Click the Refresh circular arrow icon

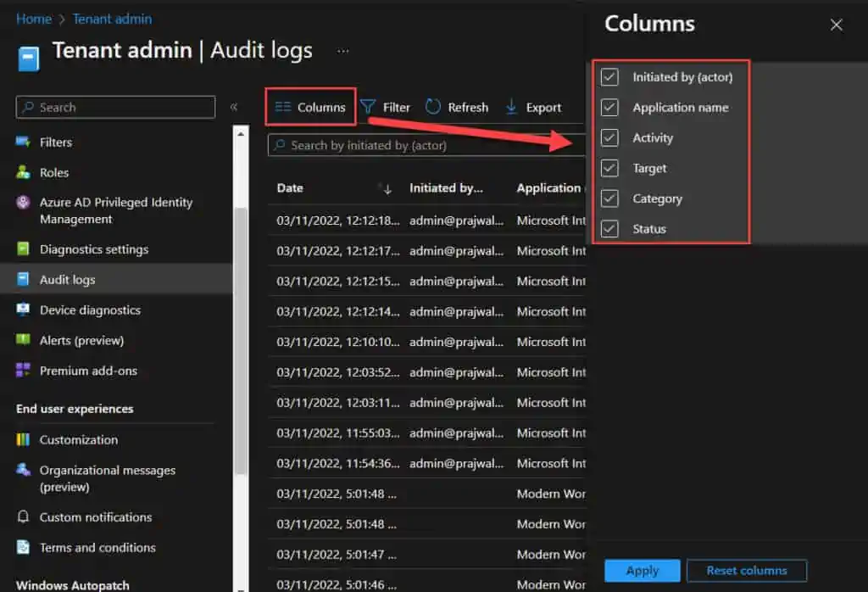coord(433,106)
